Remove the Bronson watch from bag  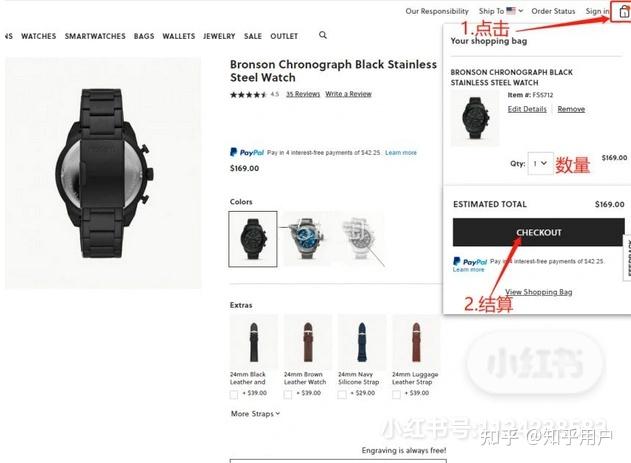pyautogui.click(x=571, y=109)
